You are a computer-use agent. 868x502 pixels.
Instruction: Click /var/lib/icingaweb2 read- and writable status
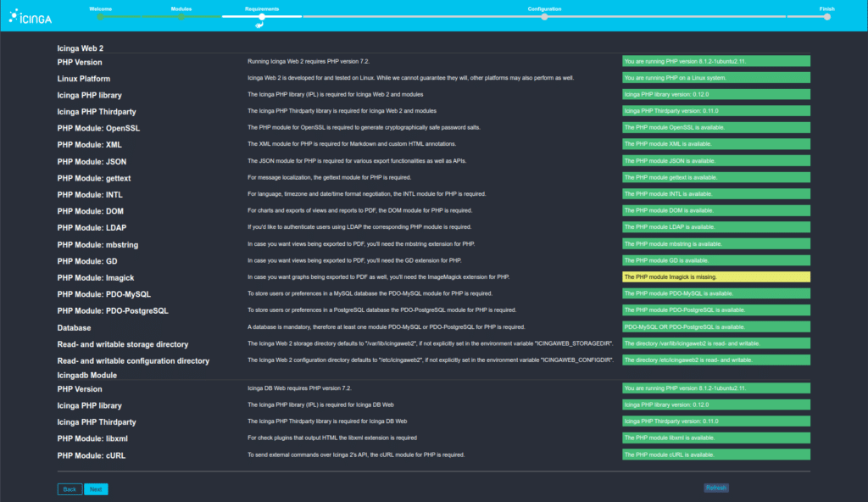(715, 343)
